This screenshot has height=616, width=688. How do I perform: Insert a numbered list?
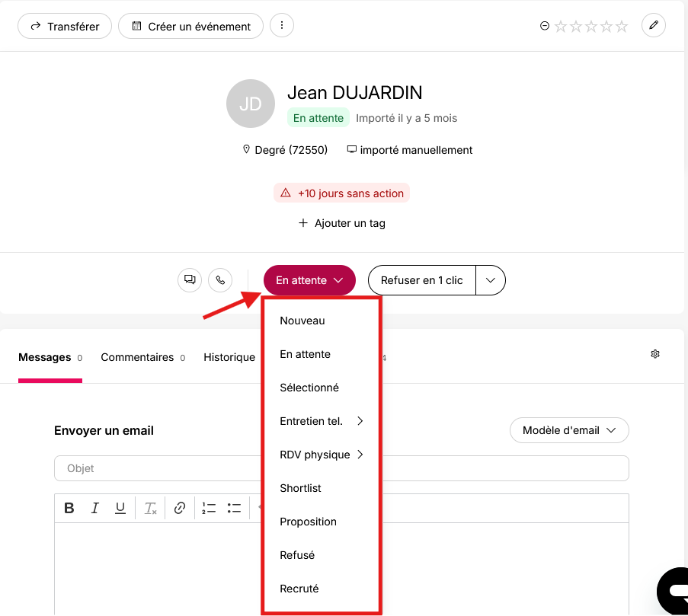pos(209,508)
